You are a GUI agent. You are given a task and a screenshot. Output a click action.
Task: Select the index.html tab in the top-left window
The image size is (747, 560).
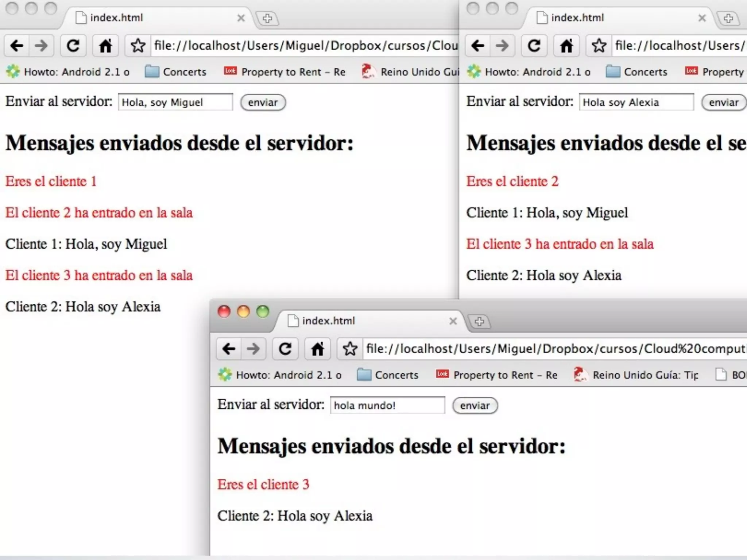pyautogui.click(x=117, y=18)
